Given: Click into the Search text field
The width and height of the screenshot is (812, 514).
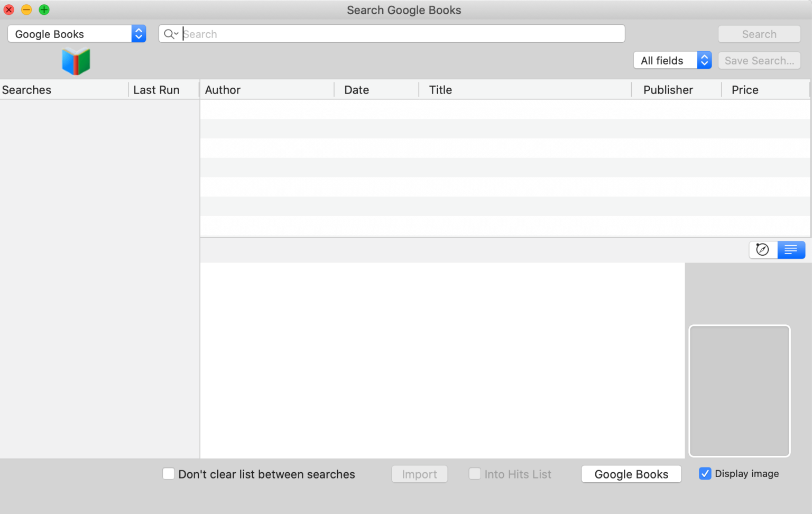Looking at the screenshot, I should click(370, 33).
